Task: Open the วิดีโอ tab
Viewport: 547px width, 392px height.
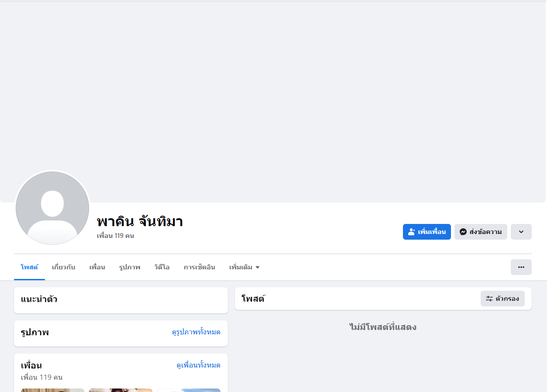Action: click(x=162, y=267)
